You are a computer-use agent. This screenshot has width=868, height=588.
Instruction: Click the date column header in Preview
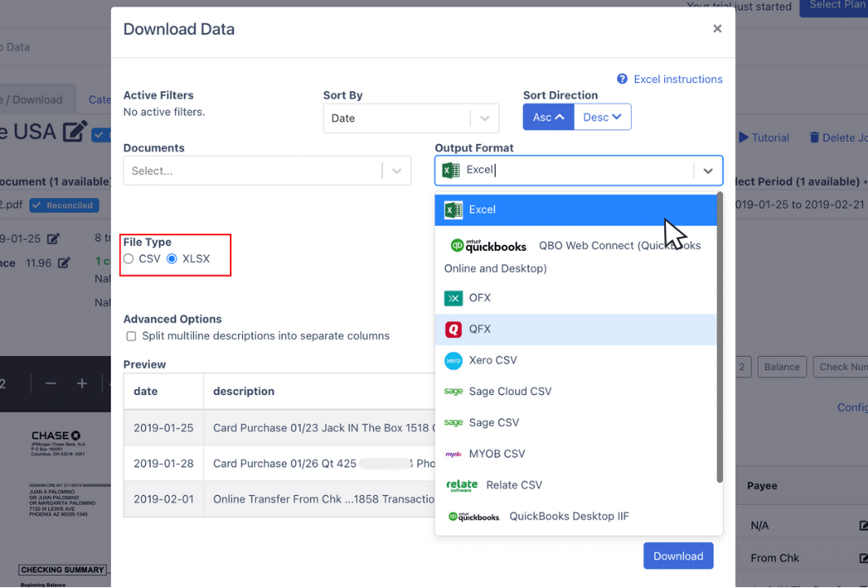(x=163, y=391)
